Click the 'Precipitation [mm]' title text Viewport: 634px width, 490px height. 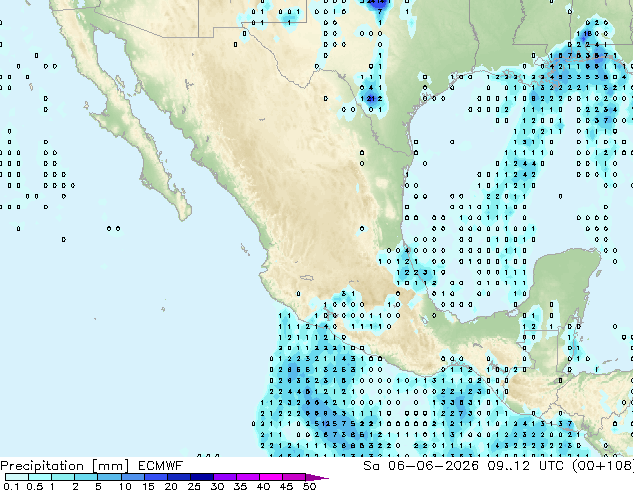pyautogui.click(x=65, y=466)
